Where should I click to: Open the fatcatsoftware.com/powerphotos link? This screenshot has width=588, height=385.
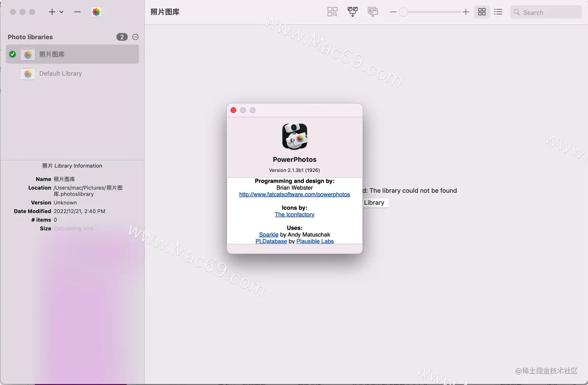click(294, 194)
